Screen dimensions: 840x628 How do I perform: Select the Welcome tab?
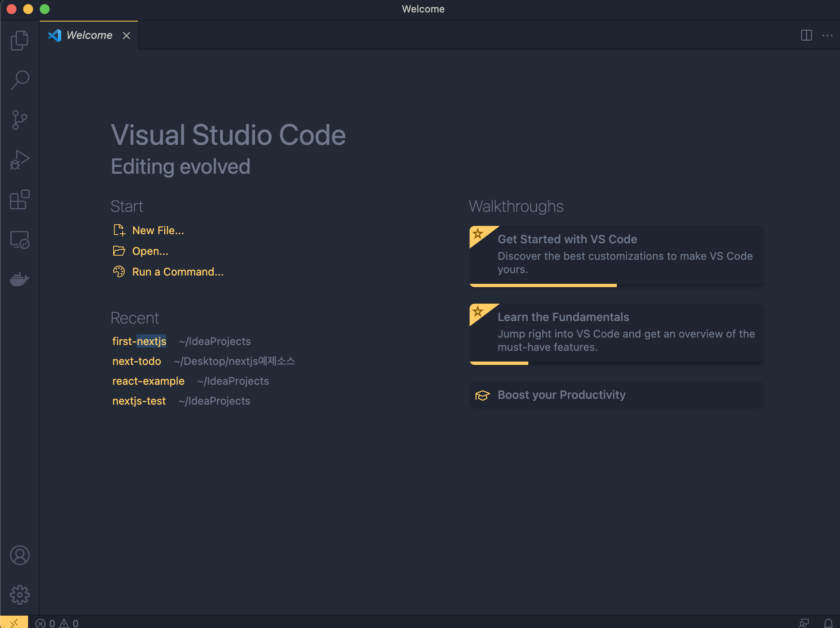point(89,36)
